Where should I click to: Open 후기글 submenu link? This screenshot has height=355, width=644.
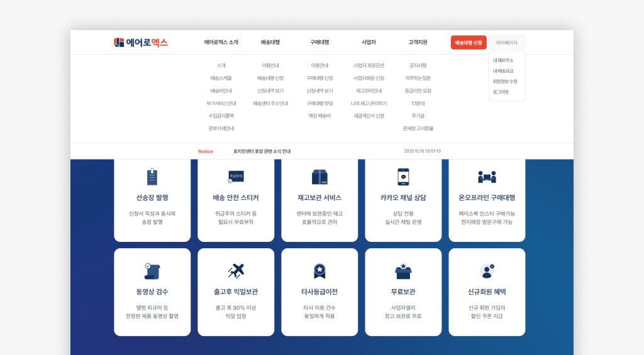[418, 116]
